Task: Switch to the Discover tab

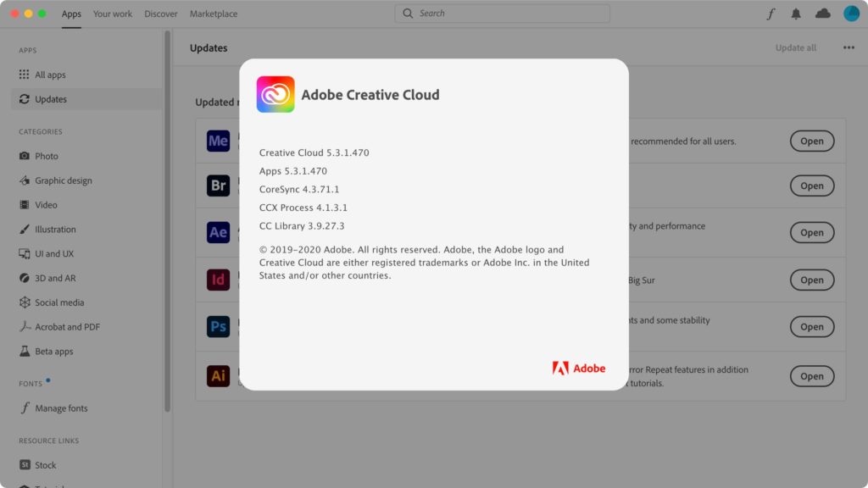Action: (161, 14)
